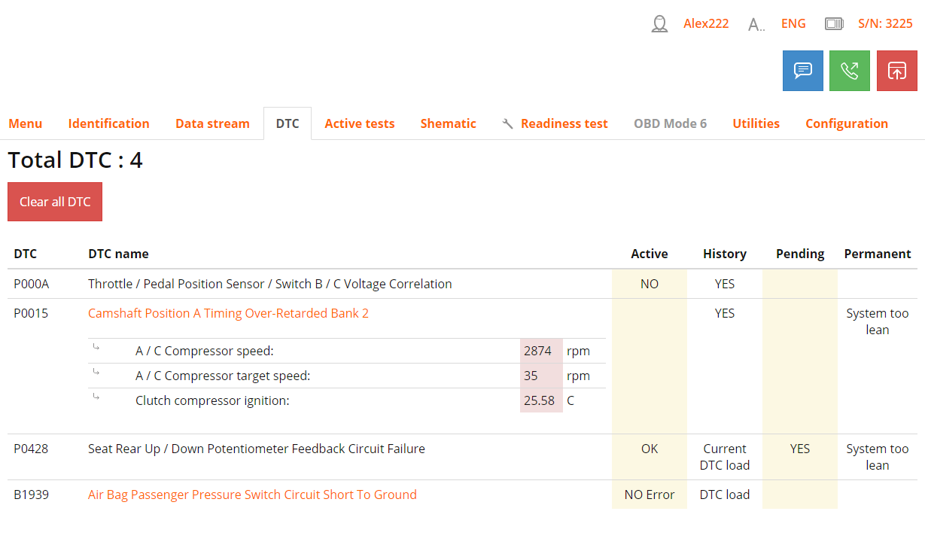Image resolution: width=925 pixels, height=560 pixels.
Task: Open the Alex222 user account link
Action: click(705, 23)
